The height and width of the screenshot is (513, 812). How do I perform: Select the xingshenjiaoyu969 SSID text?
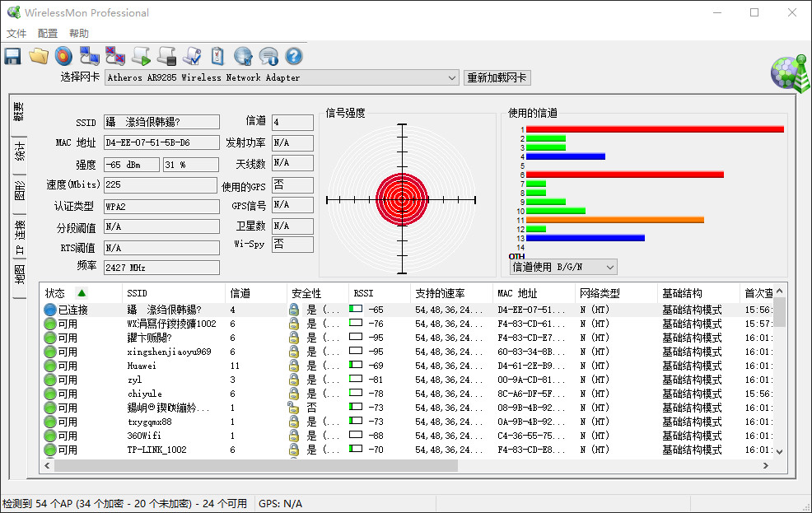170,352
